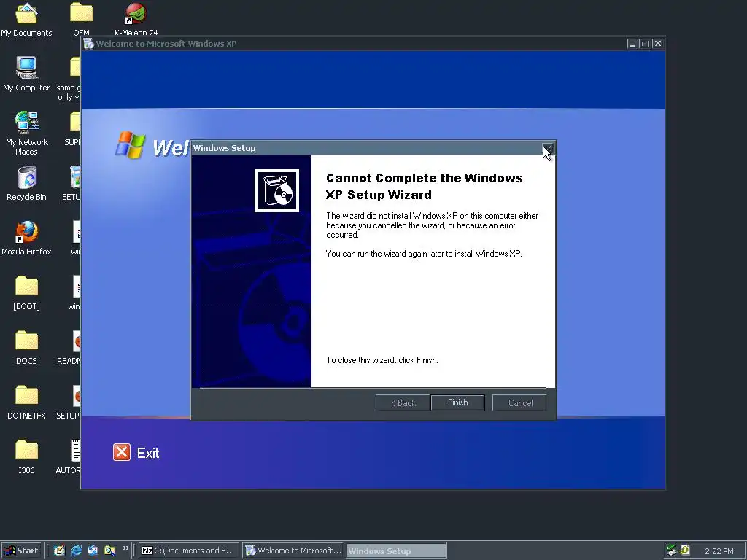This screenshot has height=560, width=747.
Task: Close the Welcome to Microsoft Windows XP window
Action: click(x=658, y=44)
